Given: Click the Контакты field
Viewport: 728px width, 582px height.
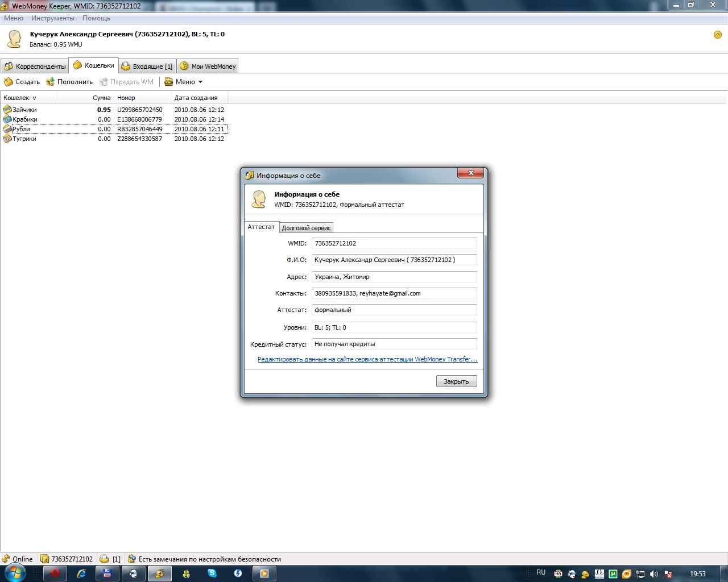Looking at the screenshot, I should click(394, 293).
